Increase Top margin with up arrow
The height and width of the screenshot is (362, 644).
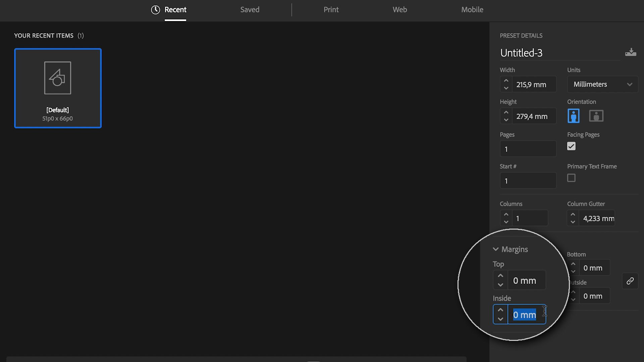[x=500, y=276]
